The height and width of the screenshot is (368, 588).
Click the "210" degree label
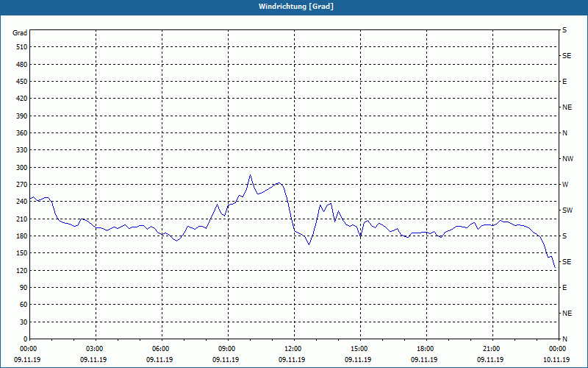coord(22,219)
